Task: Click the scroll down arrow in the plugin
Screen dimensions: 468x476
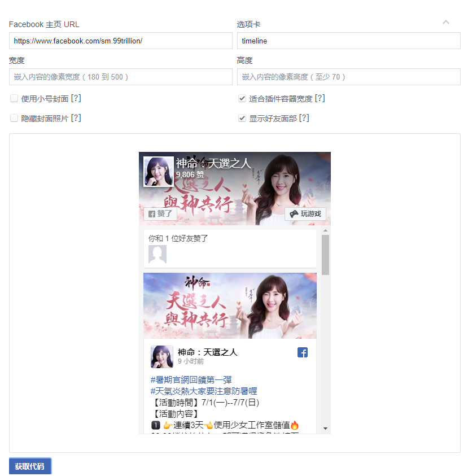Action: pyautogui.click(x=325, y=429)
